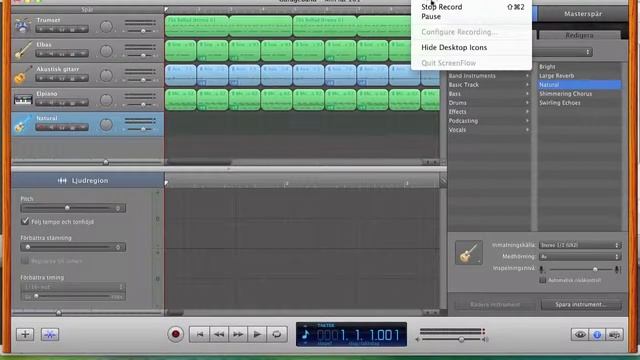Click the note icon in LCD display
This screenshot has width=640, height=360.
tap(305, 335)
